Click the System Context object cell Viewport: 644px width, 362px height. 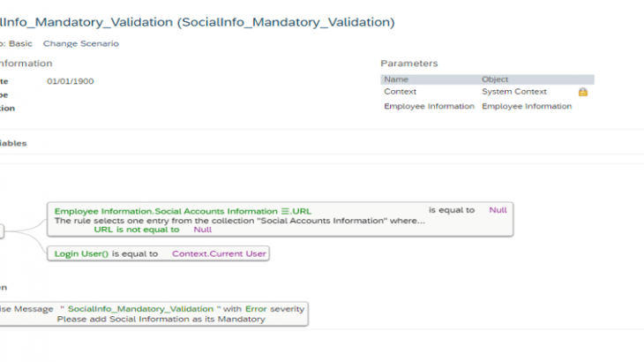514,92
